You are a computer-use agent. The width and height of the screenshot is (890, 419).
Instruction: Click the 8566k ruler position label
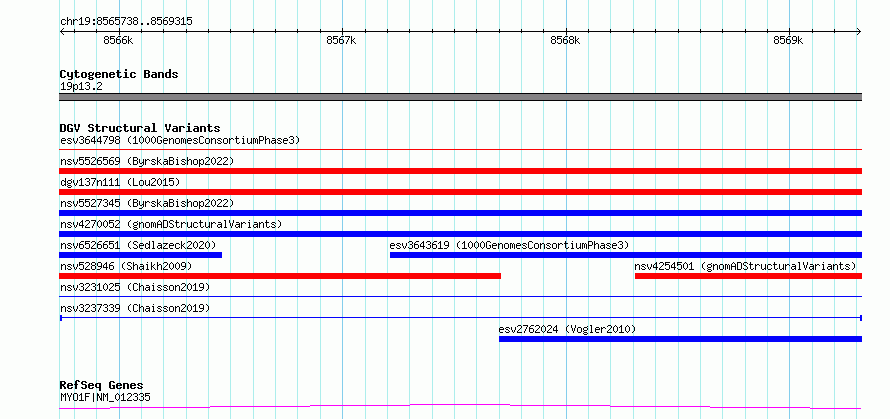coord(118,40)
